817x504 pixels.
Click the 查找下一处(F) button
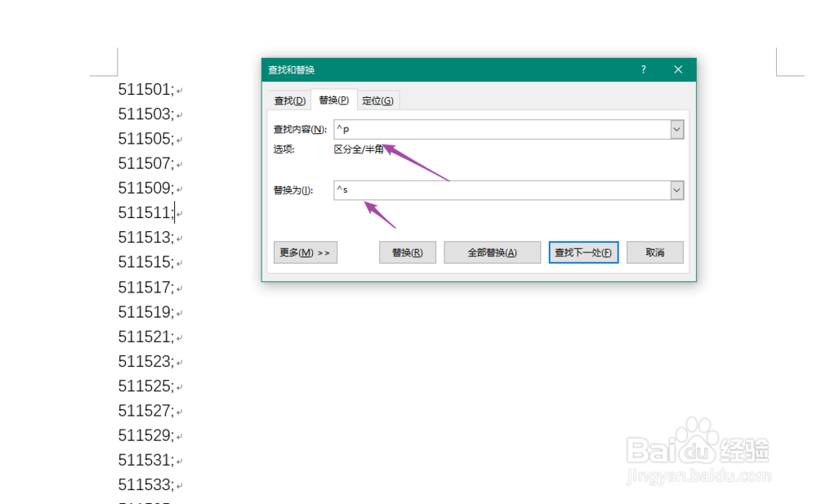(x=583, y=252)
